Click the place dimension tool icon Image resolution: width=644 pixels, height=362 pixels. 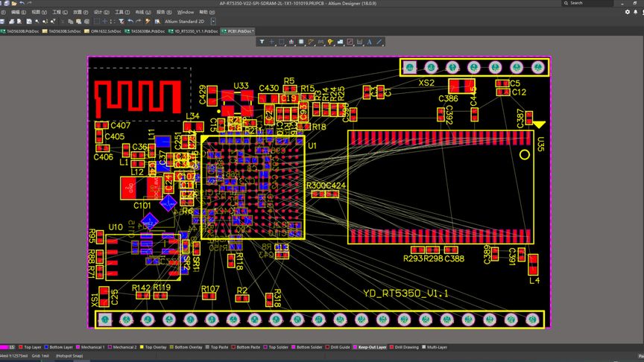[x=359, y=42]
